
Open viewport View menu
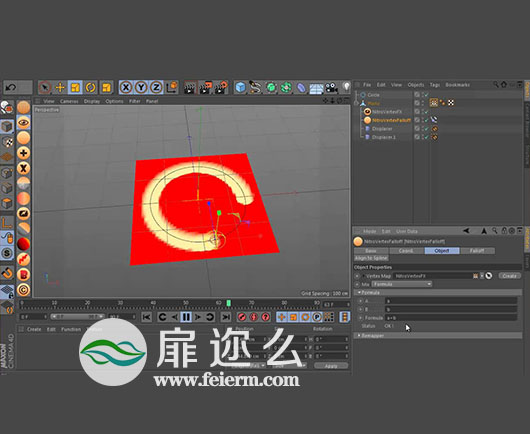point(49,101)
